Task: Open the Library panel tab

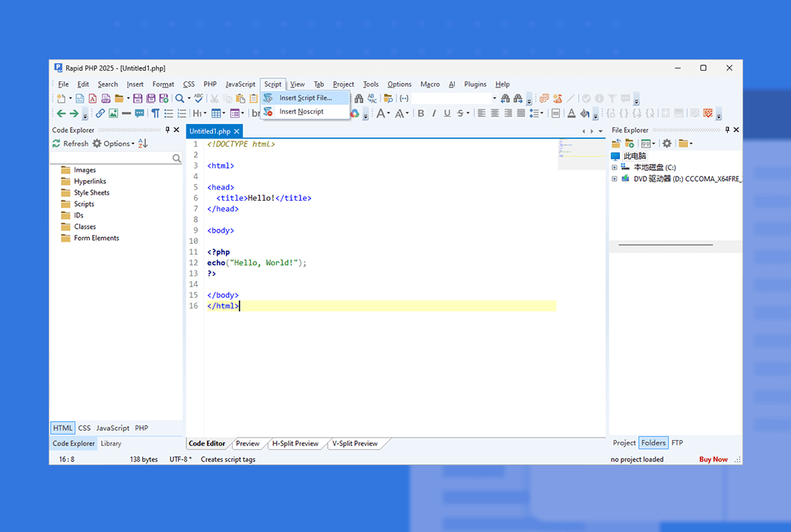Action: (111, 444)
